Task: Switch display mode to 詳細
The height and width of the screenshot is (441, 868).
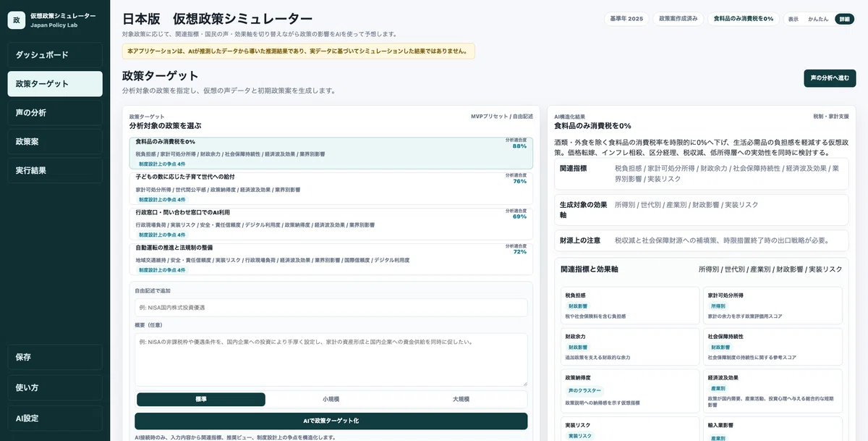Action: tap(844, 19)
